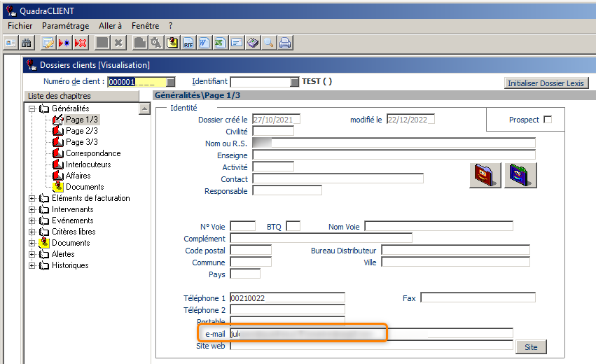Click the greyed-out document search icon

(x=156, y=43)
